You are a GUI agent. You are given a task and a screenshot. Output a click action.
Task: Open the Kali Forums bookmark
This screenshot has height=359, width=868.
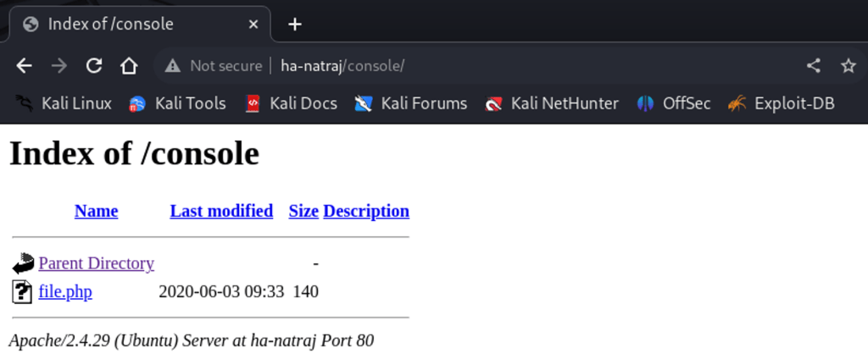(x=411, y=103)
